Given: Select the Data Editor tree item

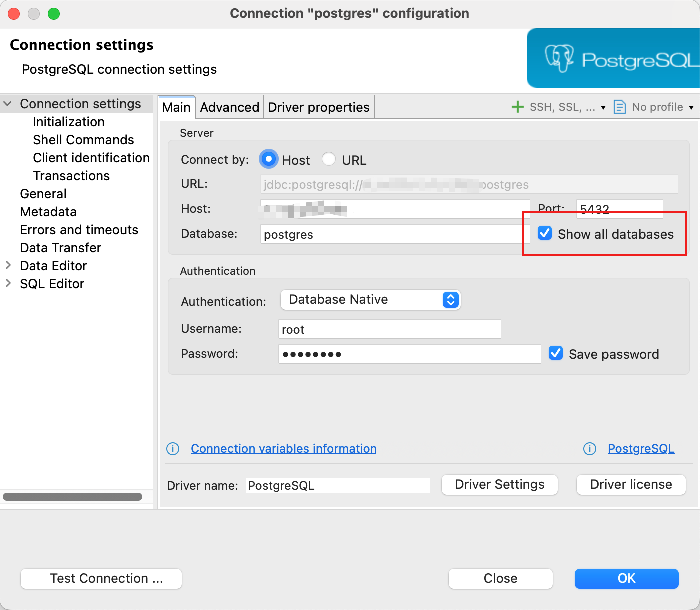Looking at the screenshot, I should [53, 266].
